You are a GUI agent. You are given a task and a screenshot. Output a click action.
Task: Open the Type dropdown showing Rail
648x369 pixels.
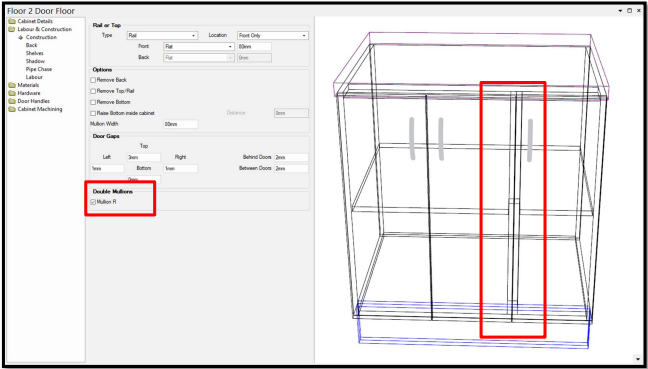[x=162, y=36]
